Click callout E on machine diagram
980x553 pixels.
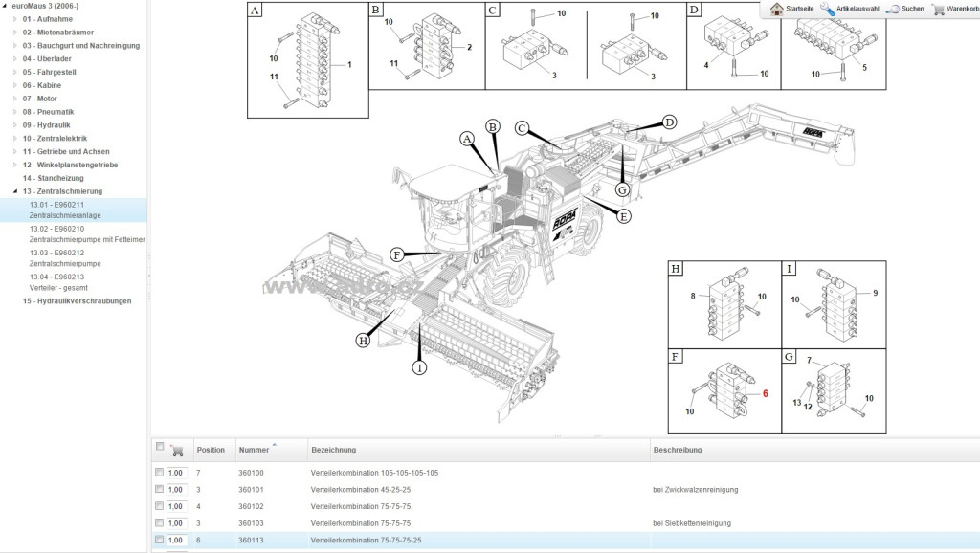coord(623,216)
